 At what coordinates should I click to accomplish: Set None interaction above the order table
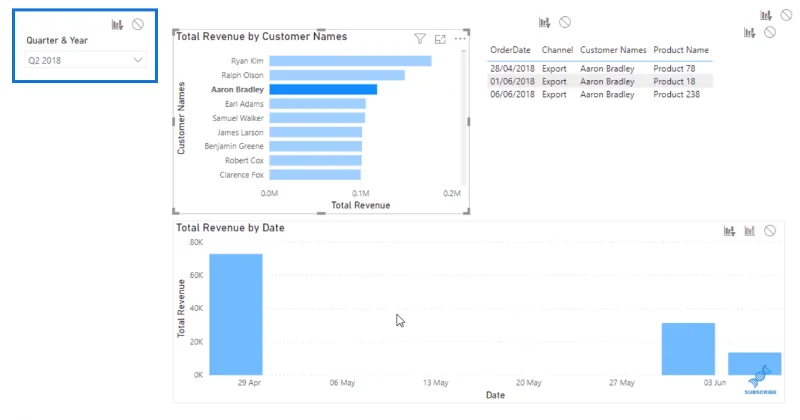click(x=565, y=22)
